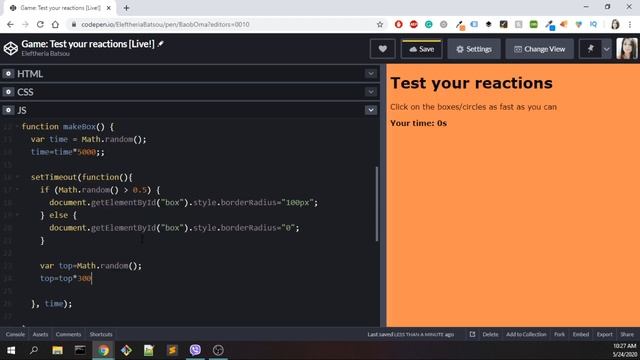Open the Comments panel
Image resolution: width=640 pixels, height=360 pixels.
(x=68, y=334)
